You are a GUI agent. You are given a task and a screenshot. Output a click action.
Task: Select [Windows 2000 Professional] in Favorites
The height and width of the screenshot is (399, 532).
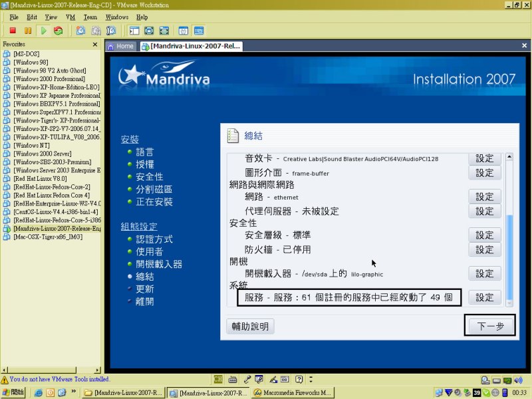pos(49,79)
